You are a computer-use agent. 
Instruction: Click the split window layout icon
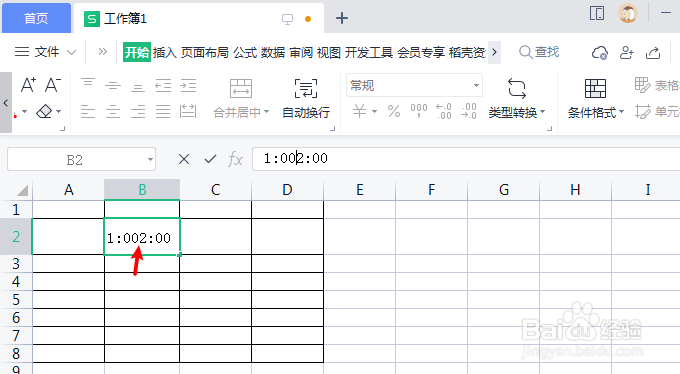[x=597, y=13]
